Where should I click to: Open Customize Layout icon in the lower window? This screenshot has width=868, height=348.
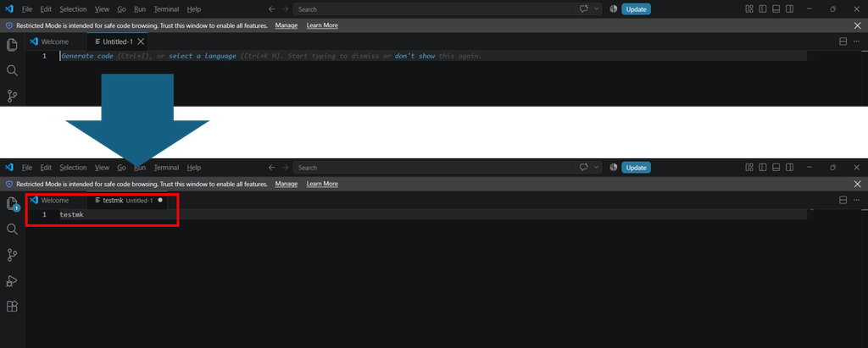[x=749, y=168]
